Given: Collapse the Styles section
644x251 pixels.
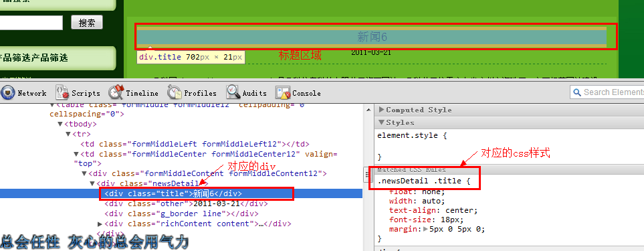Looking at the screenshot, I should click(x=382, y=122).
